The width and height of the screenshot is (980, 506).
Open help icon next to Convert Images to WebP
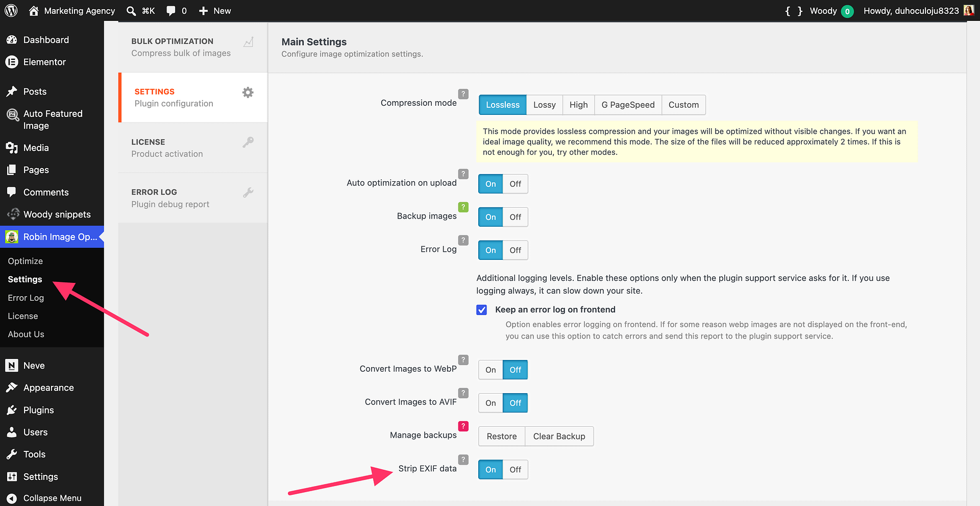click(463, 359)
